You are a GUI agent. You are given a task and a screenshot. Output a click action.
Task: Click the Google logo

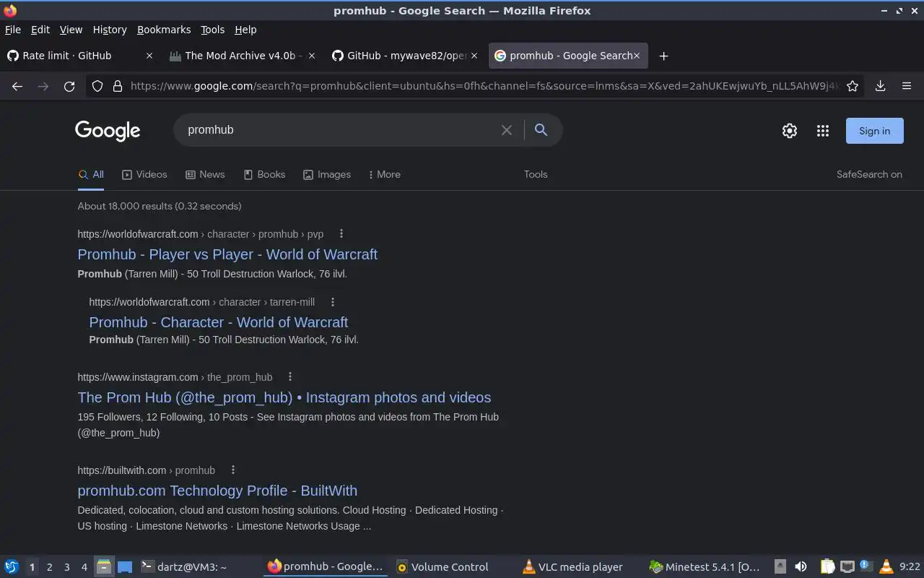(x=108, y=131)
